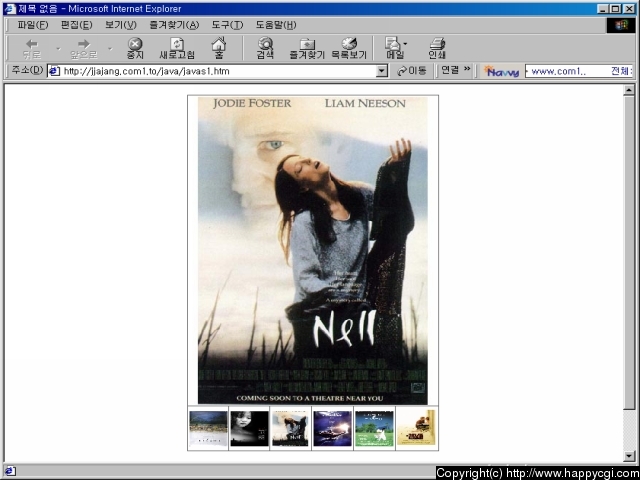The height and width of the screenshot is (480, 640).
Task: Open the 도움말(H) menu
Action: pyautogui.click(x=276, y=25)
